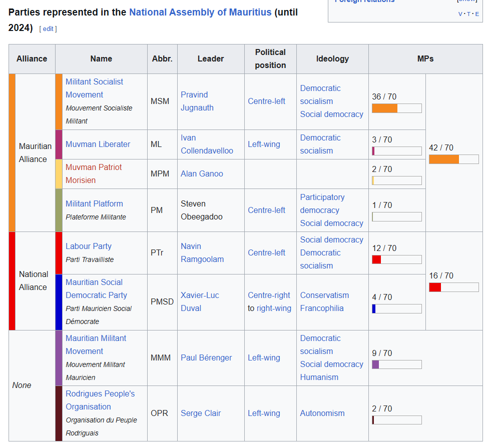Open the National Assembly of Mauritius link
This screenshot has height=448, width=492.
(200, 12)
